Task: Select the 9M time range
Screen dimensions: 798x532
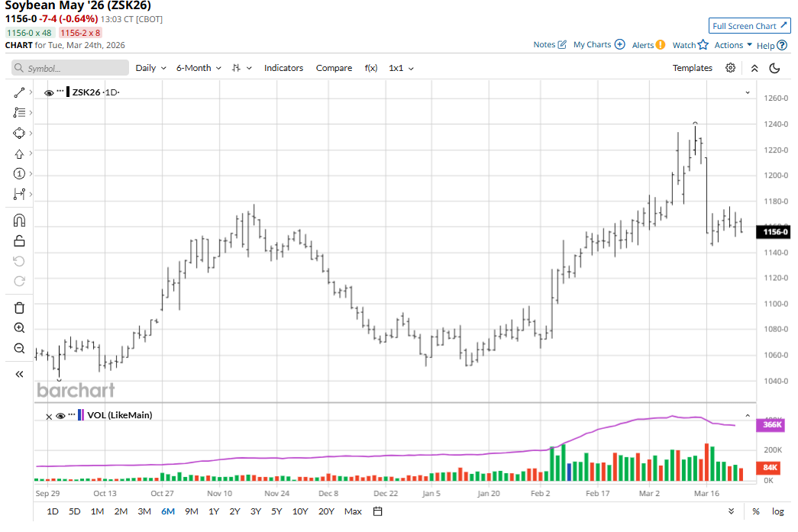Action: [x=192, y=511]
